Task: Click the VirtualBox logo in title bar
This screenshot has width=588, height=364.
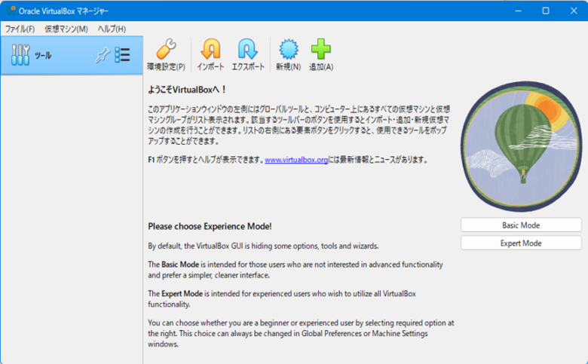Action: 11,11
